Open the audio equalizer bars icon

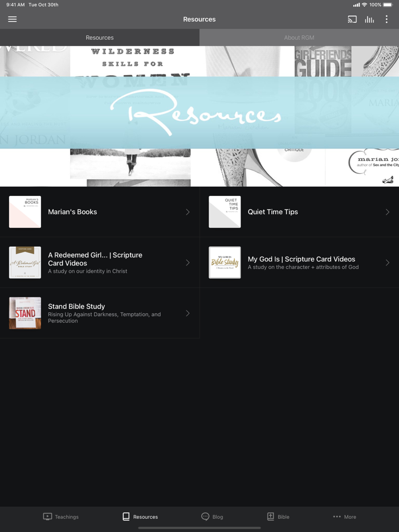(369, 19)
